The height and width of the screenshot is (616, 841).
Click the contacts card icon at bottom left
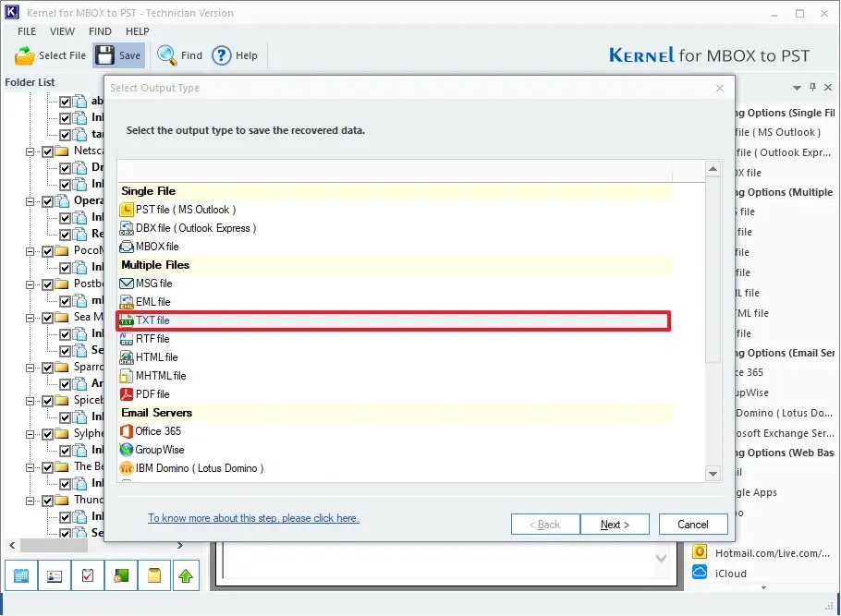[x=55, y=575]
